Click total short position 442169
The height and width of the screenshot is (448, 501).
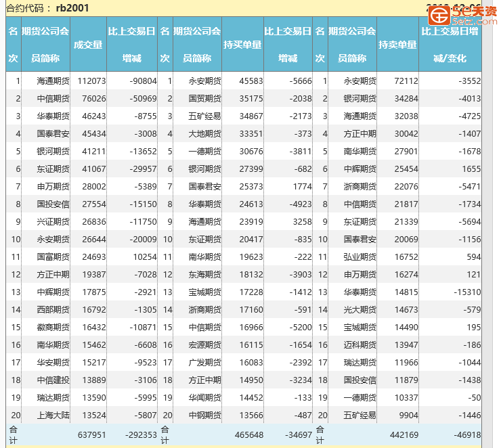point(404,435)
